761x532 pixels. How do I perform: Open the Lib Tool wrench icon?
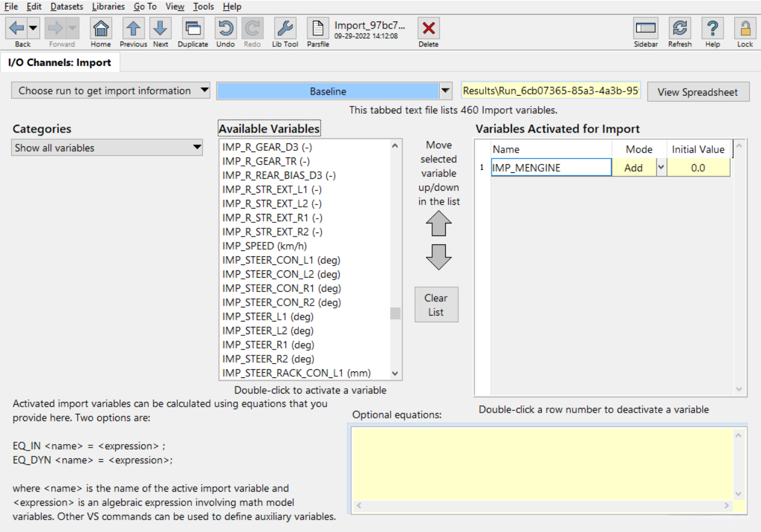(x=285, y=29)
